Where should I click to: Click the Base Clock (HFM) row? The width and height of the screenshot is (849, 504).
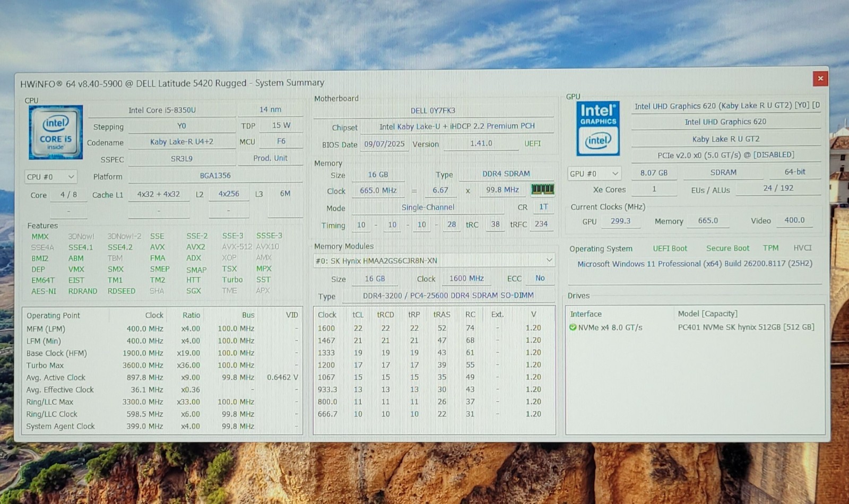click(162, 353)
